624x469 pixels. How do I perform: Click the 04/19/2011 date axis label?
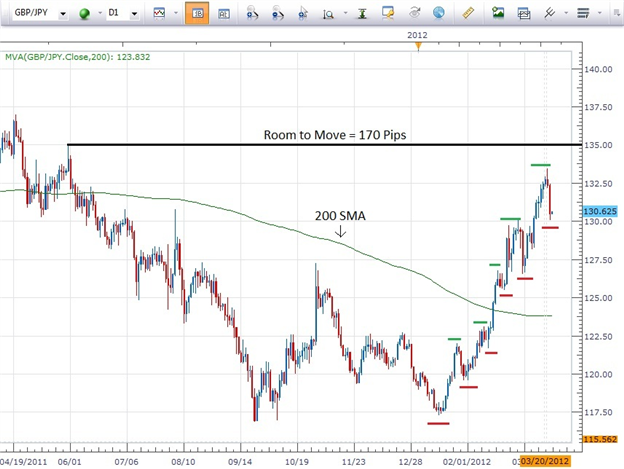coord(23,462)
